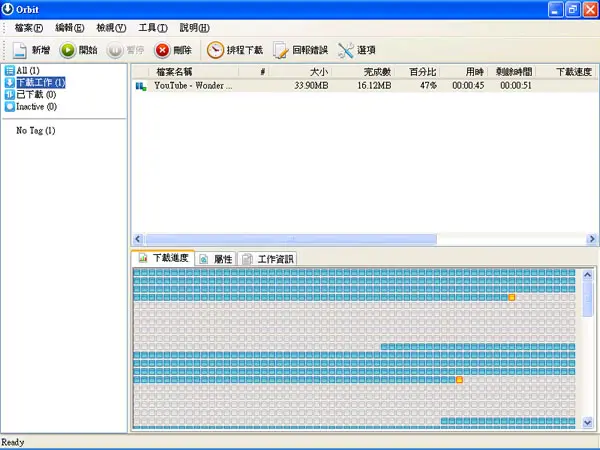Click the file type icon of YouTube row

pyautogui.click(x=141, y=86)
